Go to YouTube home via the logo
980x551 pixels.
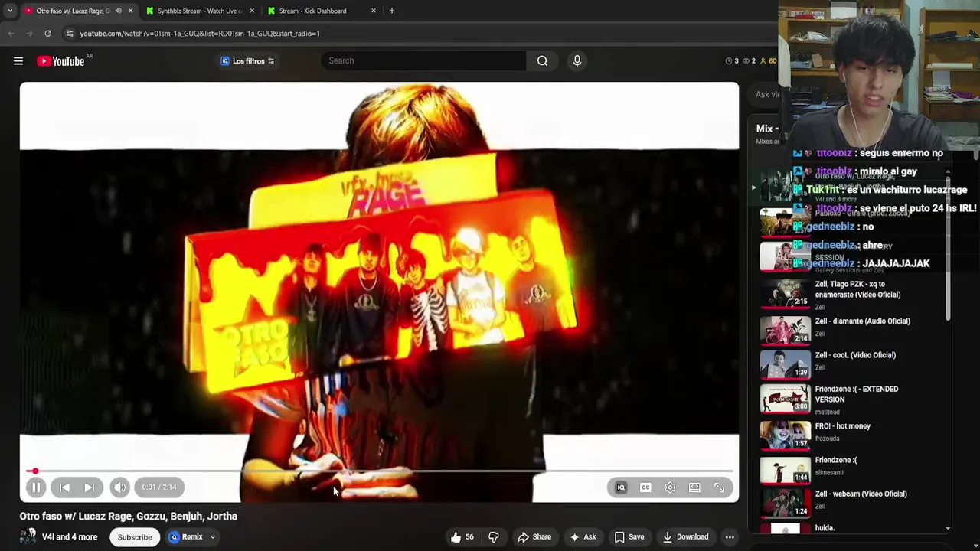tap(60, 61)
